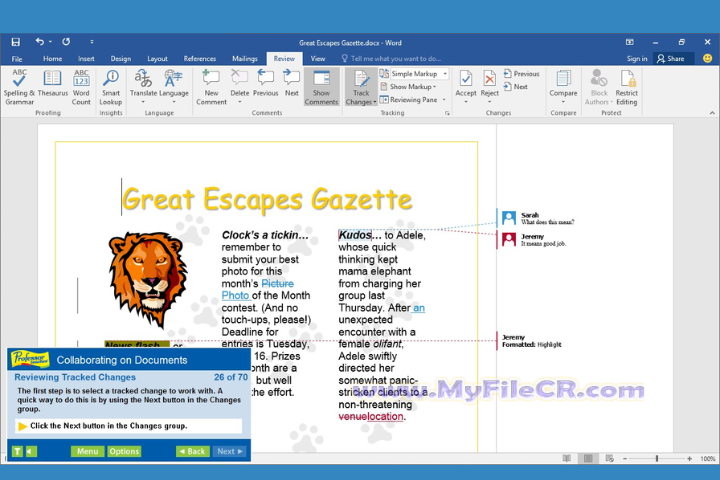The height and width of the screenshot is (480, 720).
Task: Click the Redo icon in quick access
Action: pyautogui.click(x=66, y=42)
